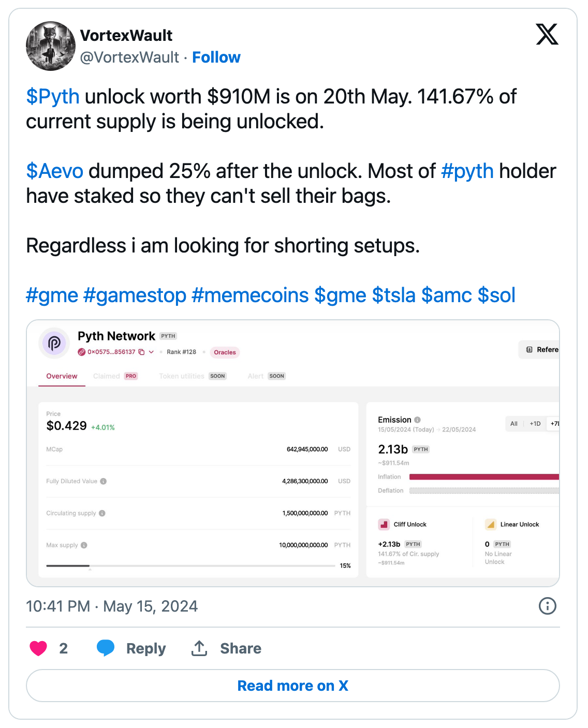Open the tweet info circle icon
The image size is (588, 728).
[547, 606]
